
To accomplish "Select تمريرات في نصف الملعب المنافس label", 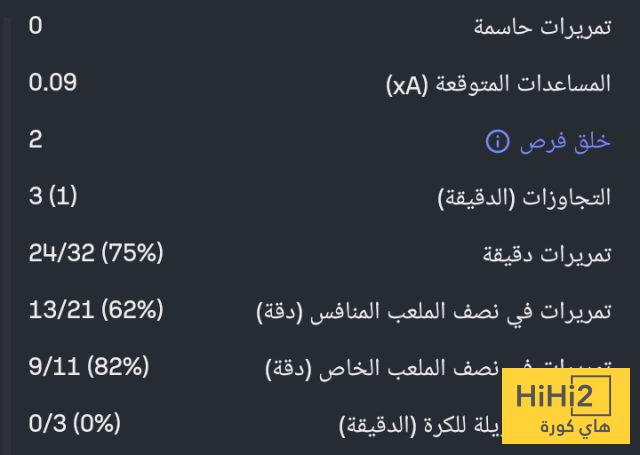I will click(x=434, y=312).
